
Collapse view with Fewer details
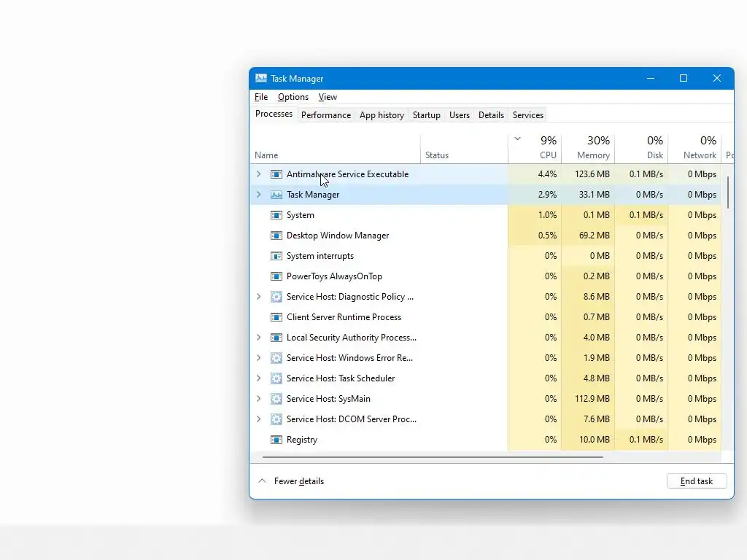tap(291, 481)
